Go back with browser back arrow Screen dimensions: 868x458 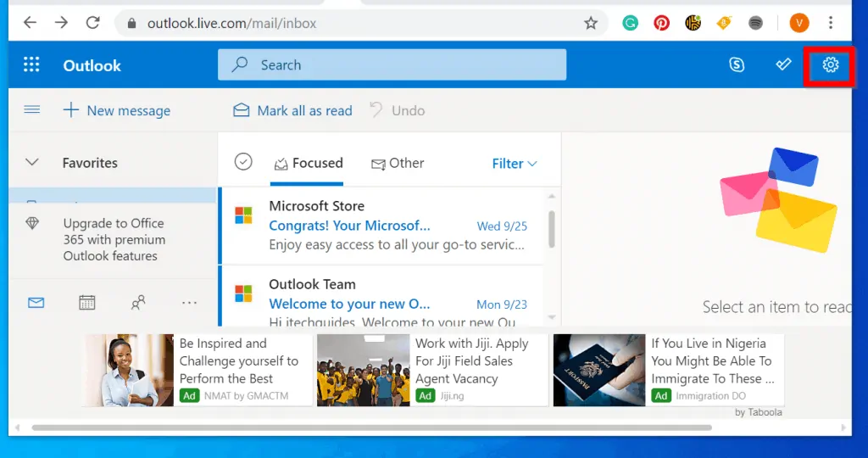click(x=30, y=23)
